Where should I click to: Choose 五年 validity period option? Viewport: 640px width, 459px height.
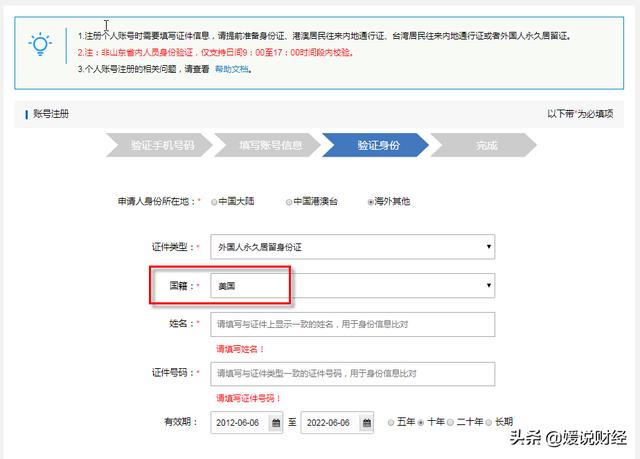(391, 422)
